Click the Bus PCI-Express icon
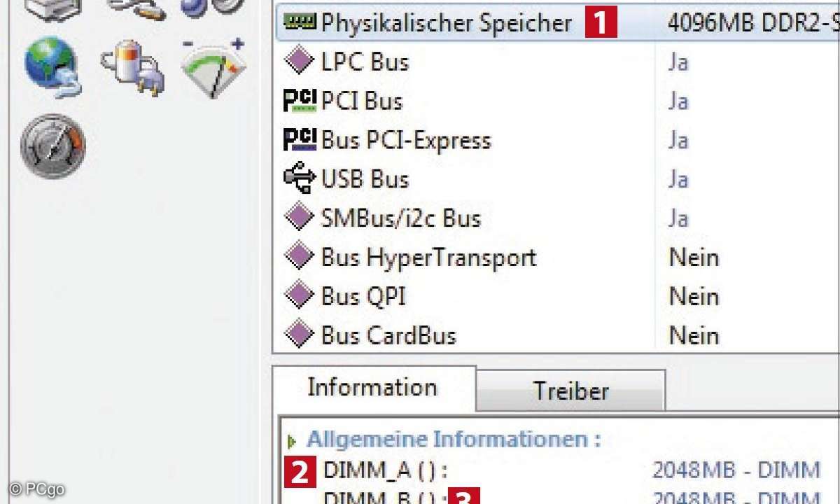 300,141
